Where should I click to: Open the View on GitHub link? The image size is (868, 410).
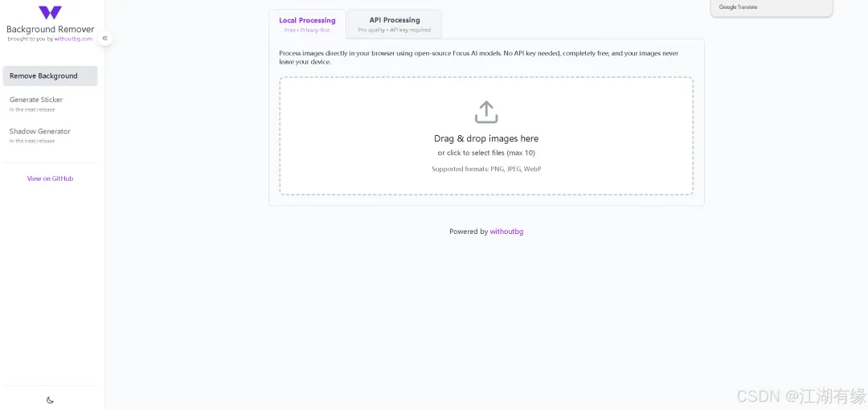(50, 178)
